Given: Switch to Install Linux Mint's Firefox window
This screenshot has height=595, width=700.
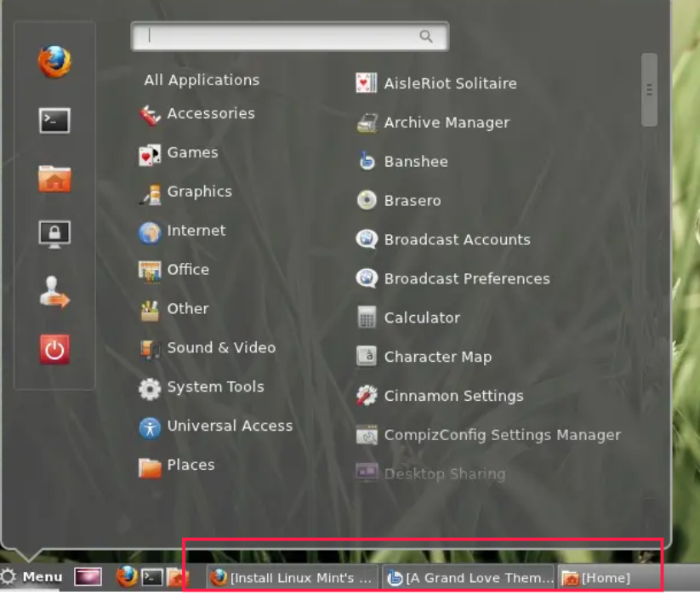Looking at the screenshot, I should pos(293,577).
